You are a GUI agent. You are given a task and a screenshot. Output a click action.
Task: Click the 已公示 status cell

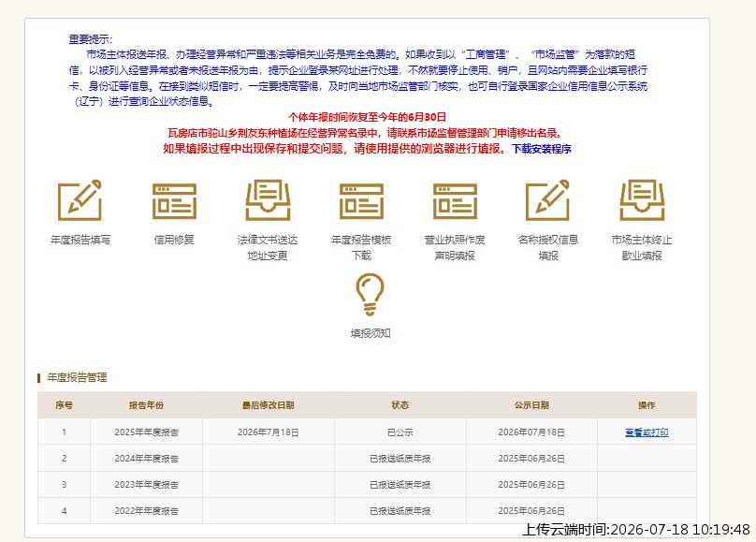[x=400, y=432]
